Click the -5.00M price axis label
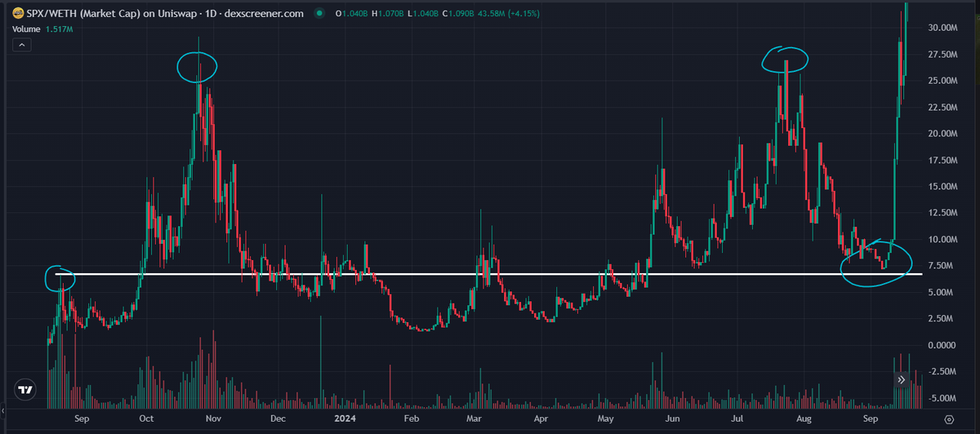 (x=942, y=398)
